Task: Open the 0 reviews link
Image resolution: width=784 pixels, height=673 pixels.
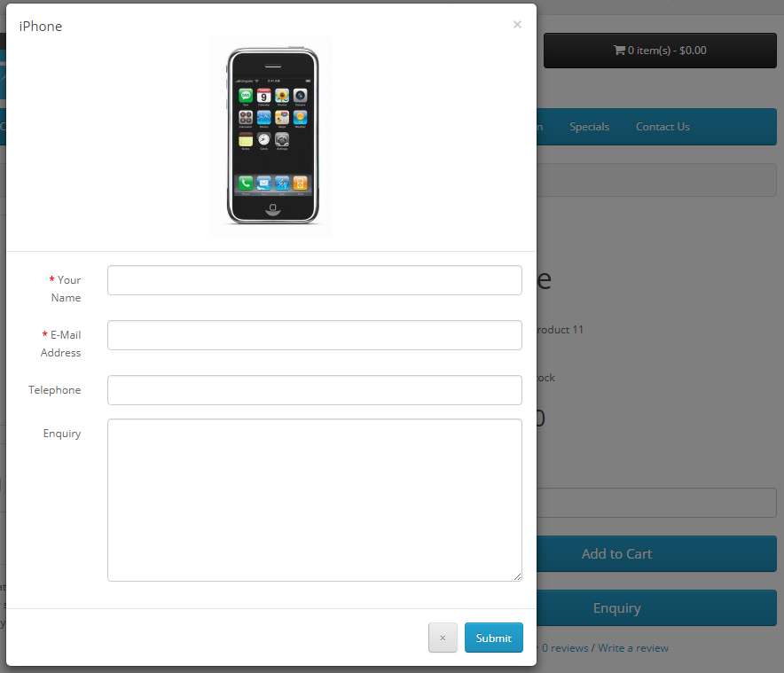Action: 565,648
